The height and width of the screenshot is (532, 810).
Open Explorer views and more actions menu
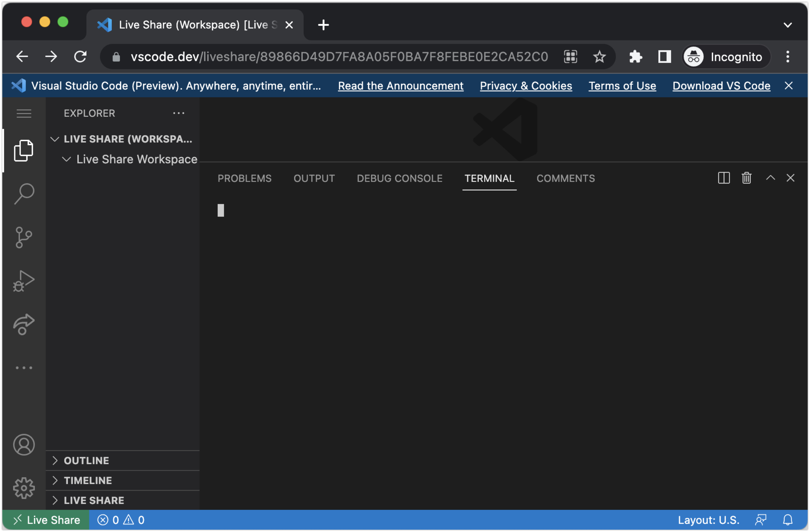[x=179, y=113]
